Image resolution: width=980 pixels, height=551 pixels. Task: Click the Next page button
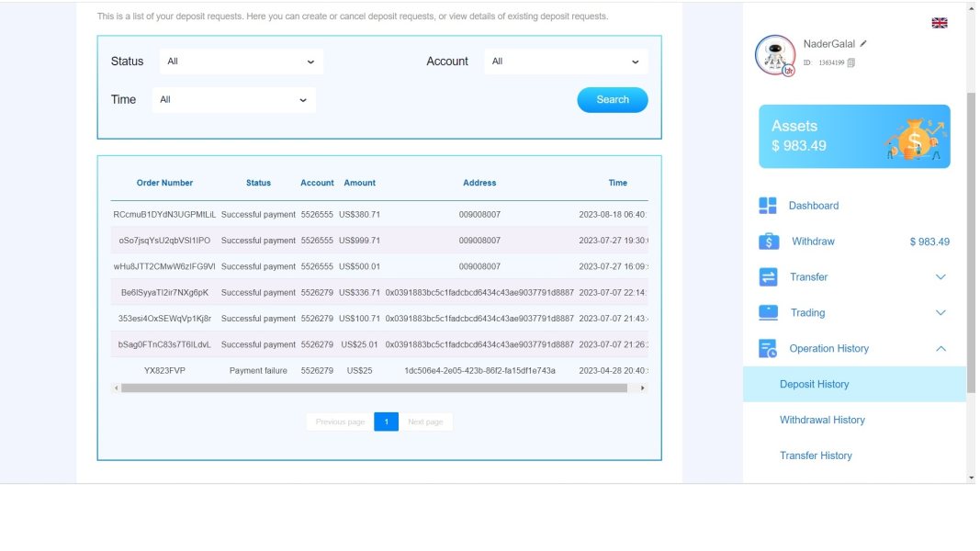click(425, 422)
